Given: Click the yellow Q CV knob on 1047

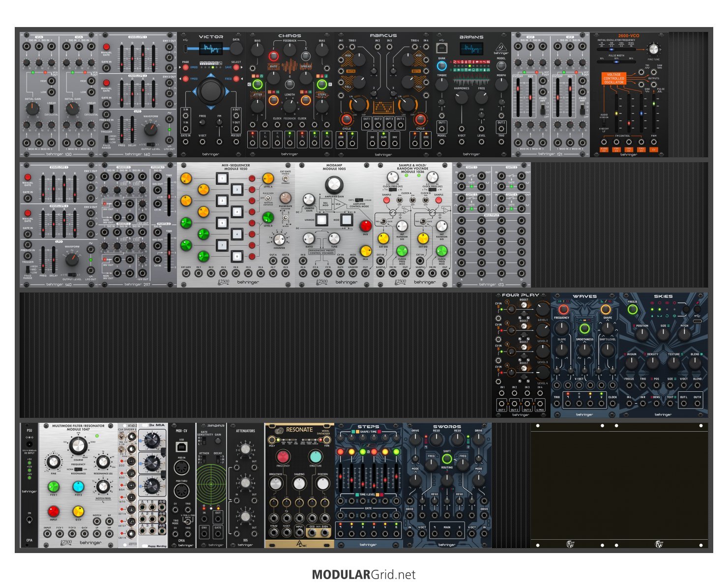Looking at the screenshot, I should point(78,511).
